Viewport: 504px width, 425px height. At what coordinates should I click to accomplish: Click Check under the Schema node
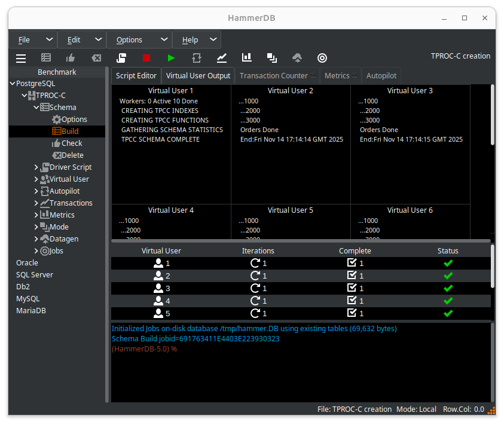pos(71,143)
